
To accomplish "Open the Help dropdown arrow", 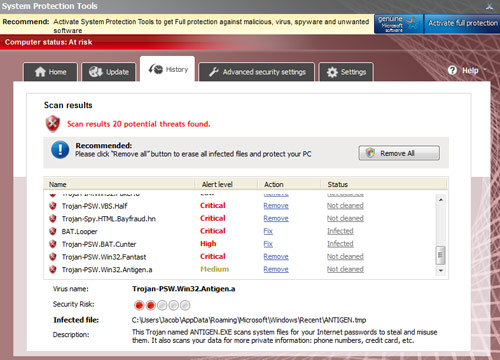I will coord(485,70).
